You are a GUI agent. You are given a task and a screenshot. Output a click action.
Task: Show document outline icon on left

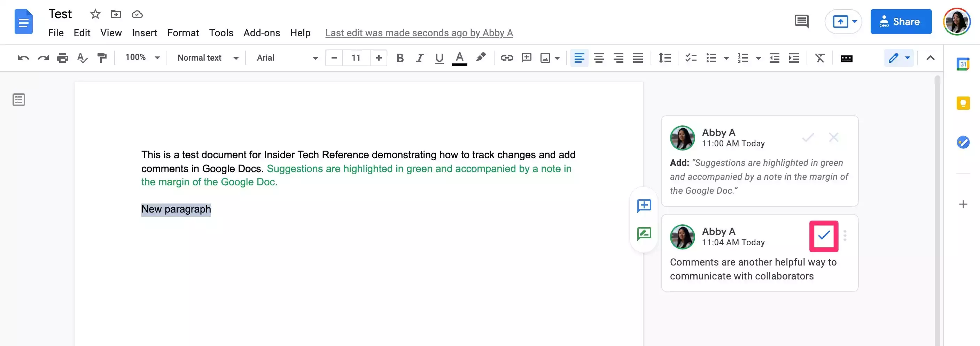pyautogui.click(x=19, y=100)
